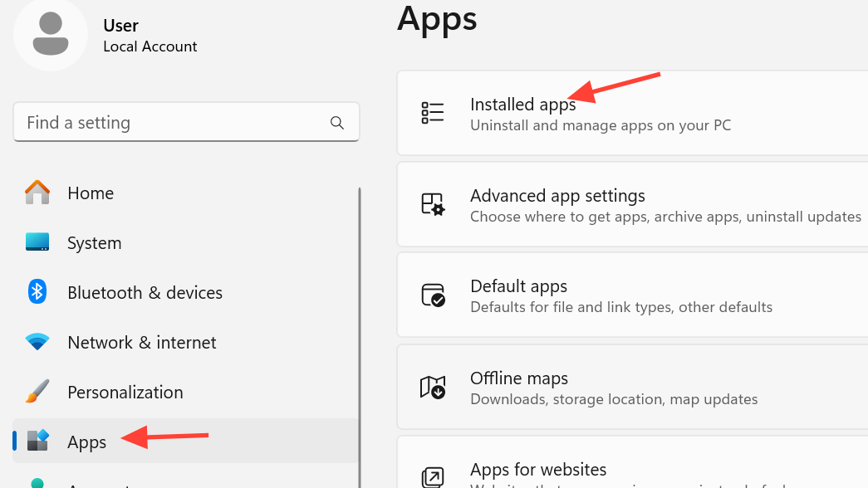Select Network & internet label in navigation
Screen dimensions: 868x488
tap(141, 343)
